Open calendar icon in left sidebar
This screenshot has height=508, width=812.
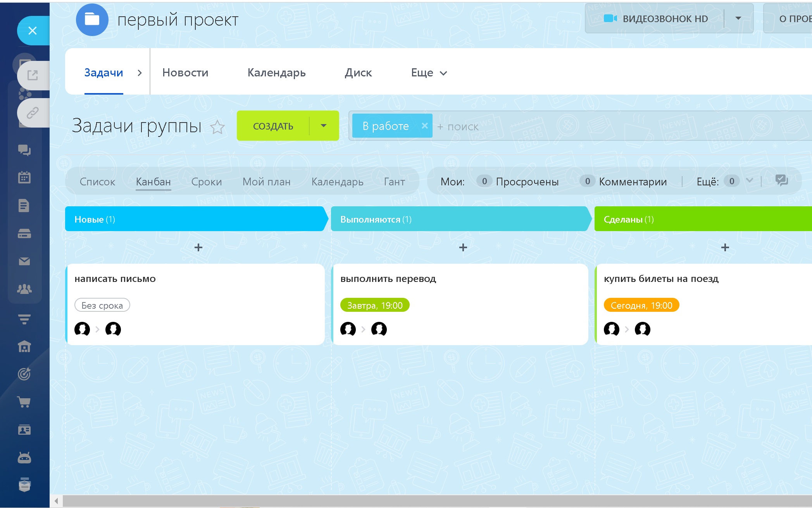[x=24, y=178]
